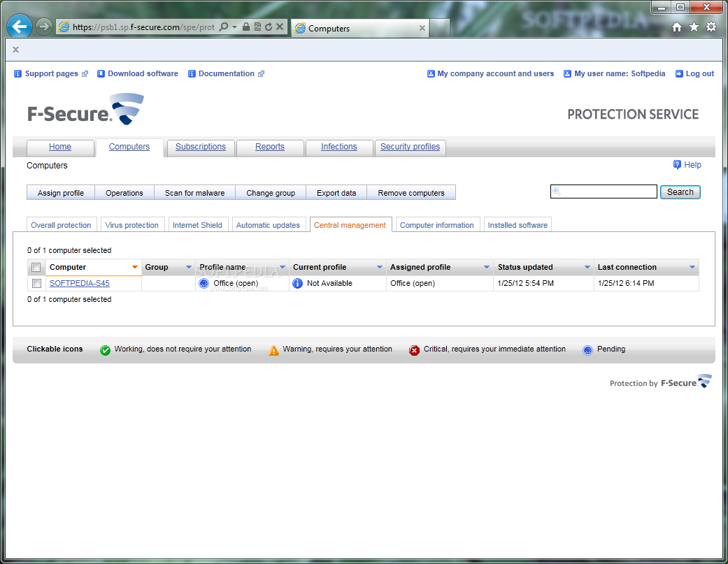
Task: Open the Group column dropdown arrow
Action: click(189, 267)
